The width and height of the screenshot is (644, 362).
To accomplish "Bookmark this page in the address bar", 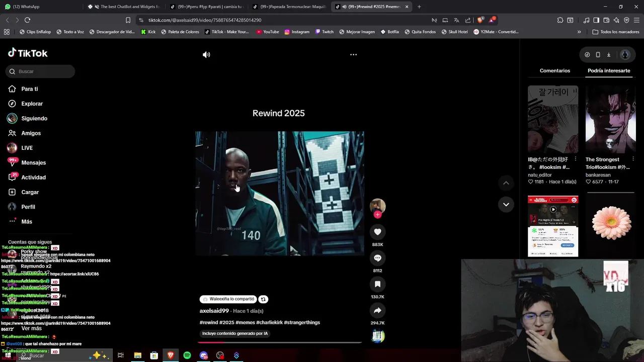I will coord(128,20).
